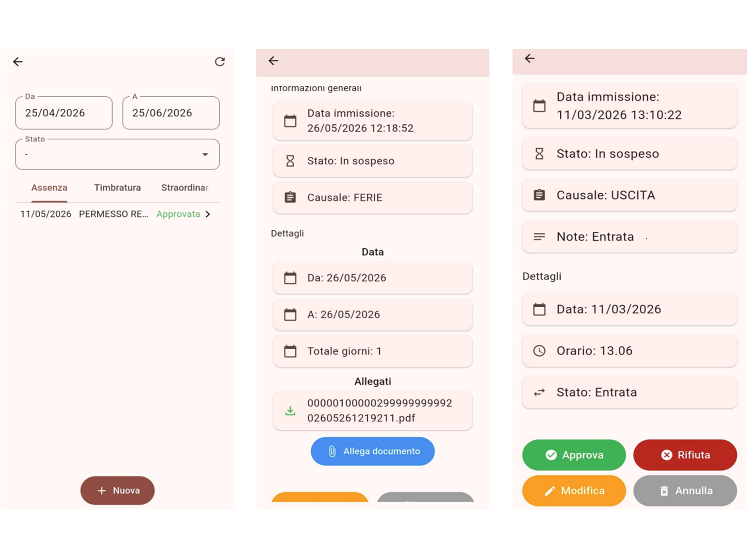Click Stato: In sospeso in middle screen
Viewport: 747px width, 560px height.
click(351, 161)
